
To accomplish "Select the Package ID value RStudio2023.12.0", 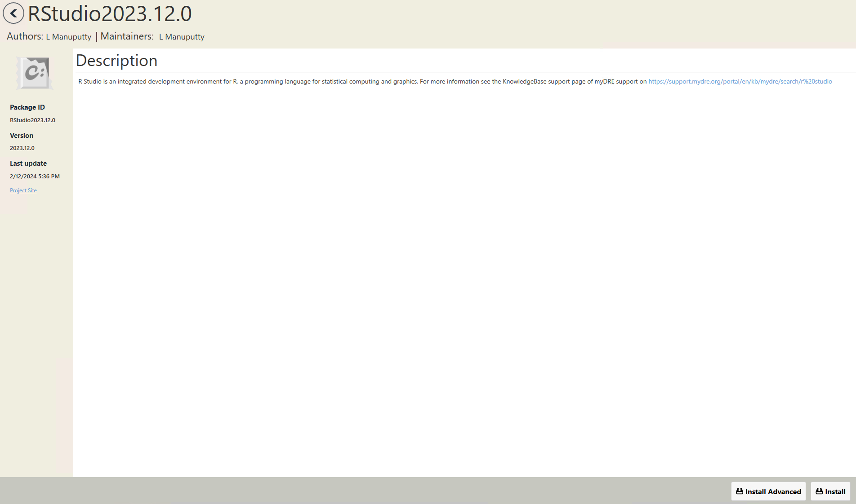I will pyautogui.click(x=32, y=120).
